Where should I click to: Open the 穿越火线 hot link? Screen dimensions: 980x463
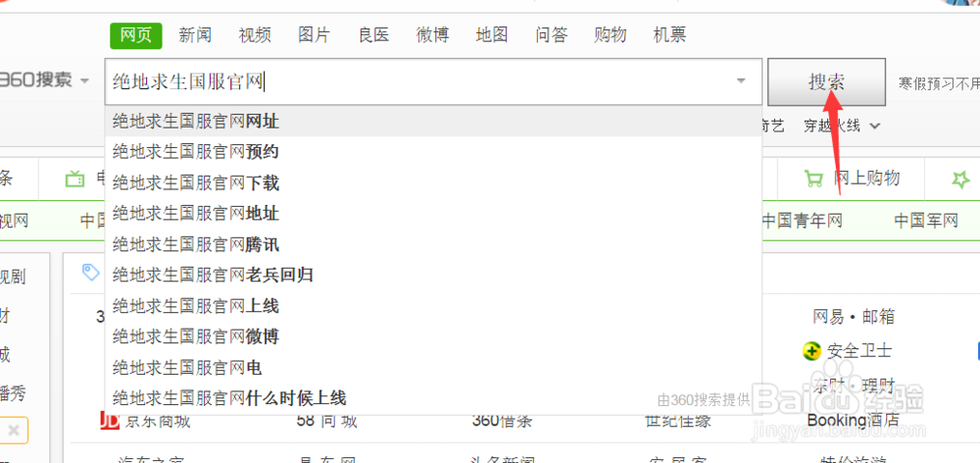pos(831,127)
